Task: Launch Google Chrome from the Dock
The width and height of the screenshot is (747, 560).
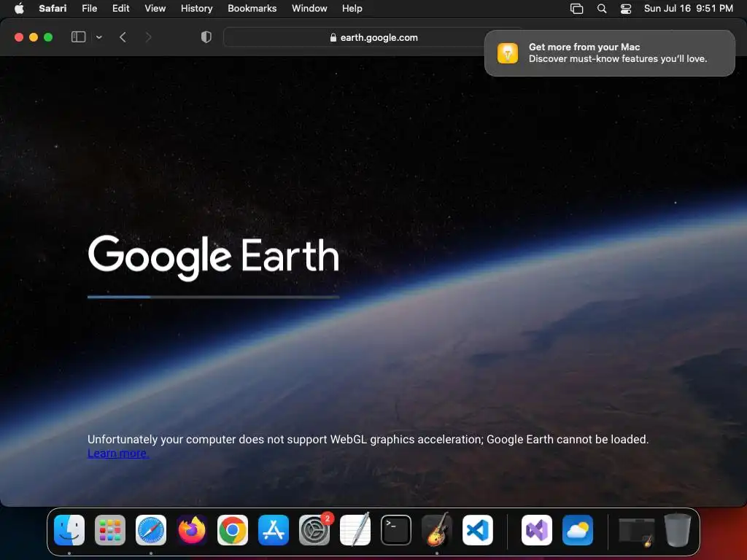Action: [x=233, y=530]
